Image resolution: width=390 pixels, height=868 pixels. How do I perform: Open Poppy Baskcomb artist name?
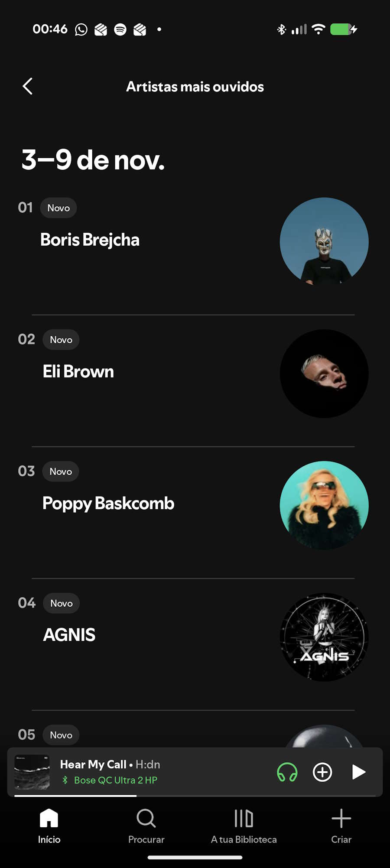[108, 504]
